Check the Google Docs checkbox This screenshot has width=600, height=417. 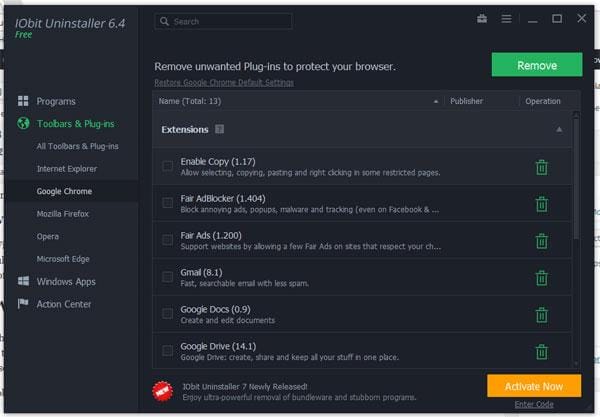tap(168, 314)
